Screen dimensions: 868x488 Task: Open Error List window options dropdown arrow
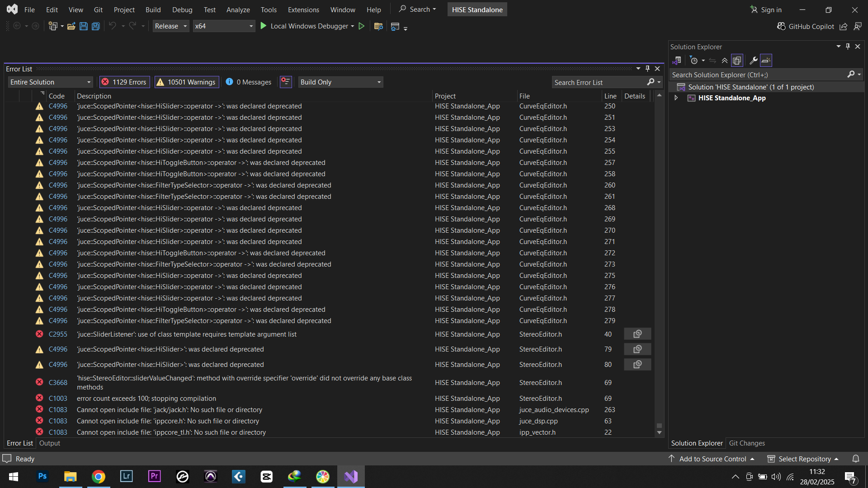coord(638,69)
